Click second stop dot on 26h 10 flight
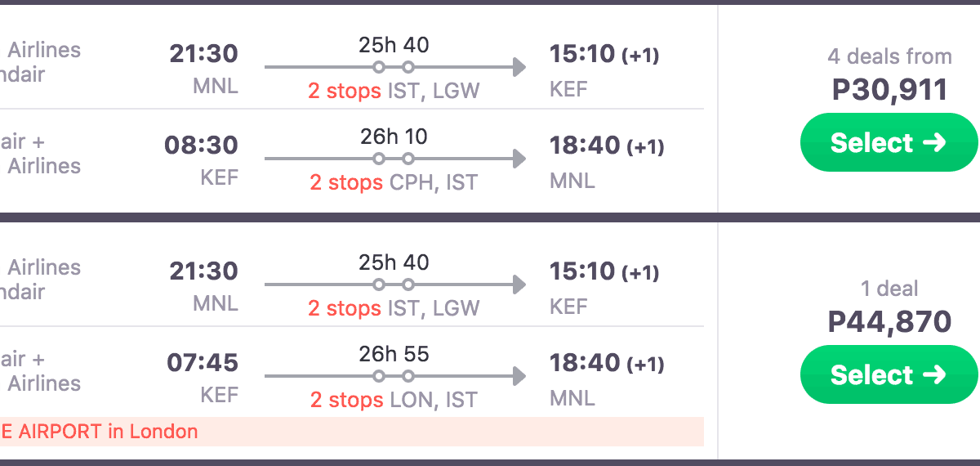 [x=408, y=159]
